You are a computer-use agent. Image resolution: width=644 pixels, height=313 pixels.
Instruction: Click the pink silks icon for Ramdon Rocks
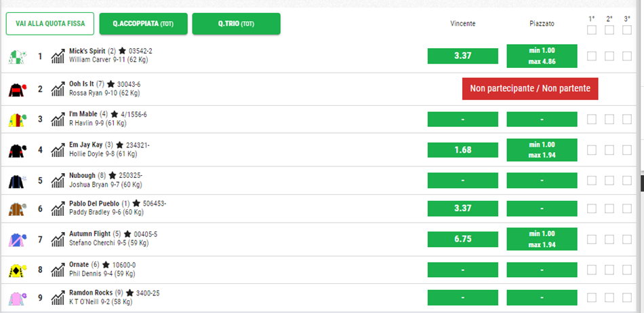click(17, 298)
